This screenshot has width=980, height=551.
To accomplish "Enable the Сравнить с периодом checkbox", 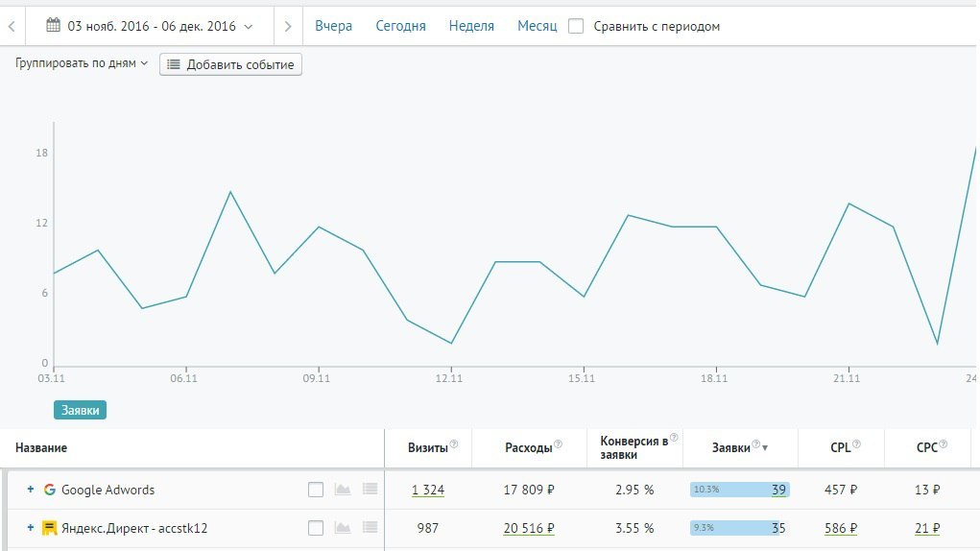I will (x=576, y=27).
